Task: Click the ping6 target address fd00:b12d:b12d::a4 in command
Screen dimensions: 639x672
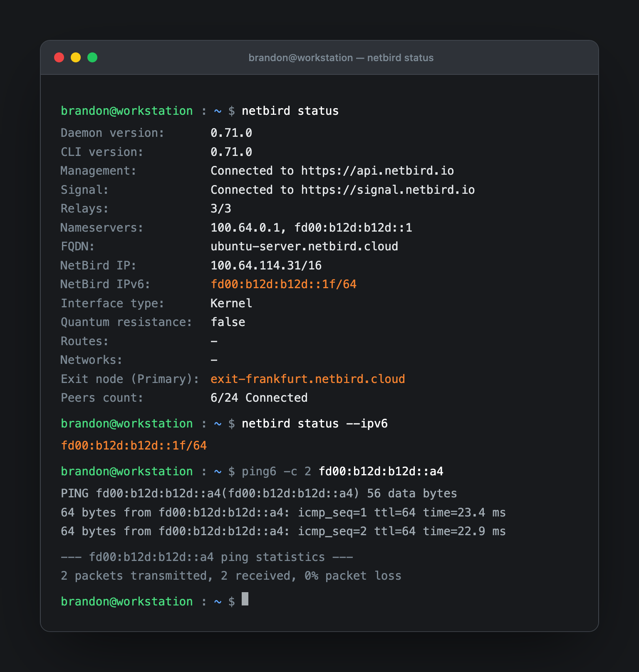Action: (381, 472)
